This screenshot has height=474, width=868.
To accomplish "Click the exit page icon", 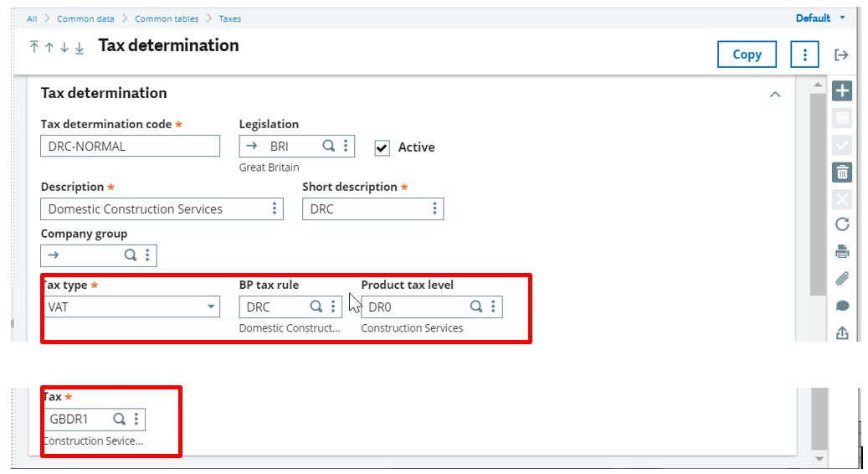I will click(841, 54).
